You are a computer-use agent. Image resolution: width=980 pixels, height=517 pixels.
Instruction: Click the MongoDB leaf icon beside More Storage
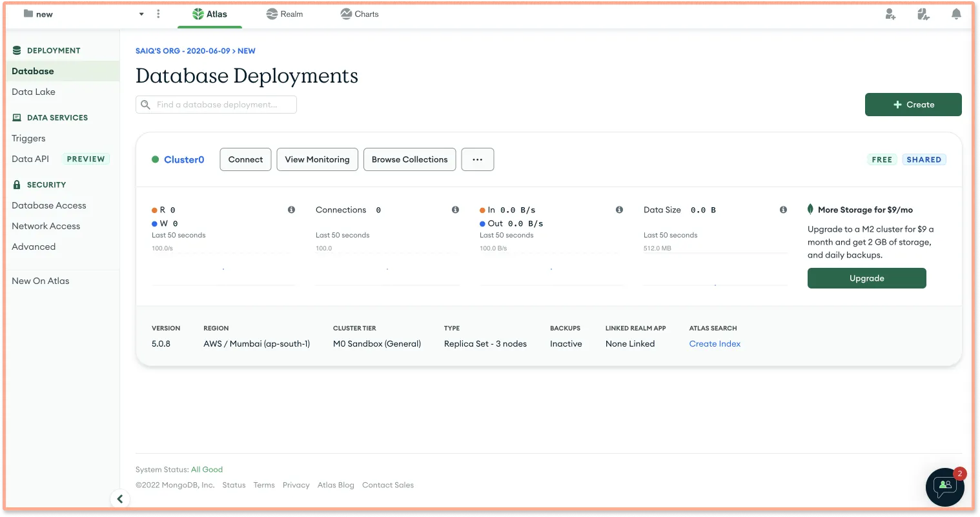[x=810, y=209]
